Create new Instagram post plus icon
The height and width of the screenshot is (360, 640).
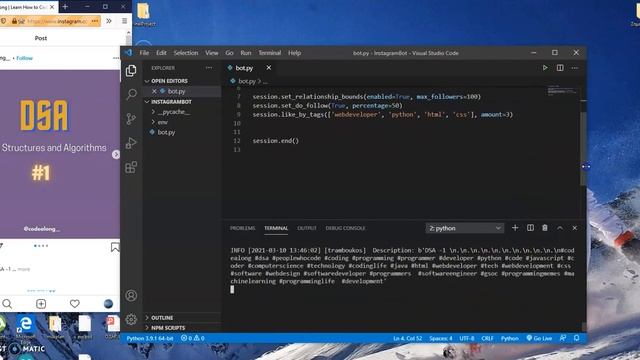pos(41,304)
